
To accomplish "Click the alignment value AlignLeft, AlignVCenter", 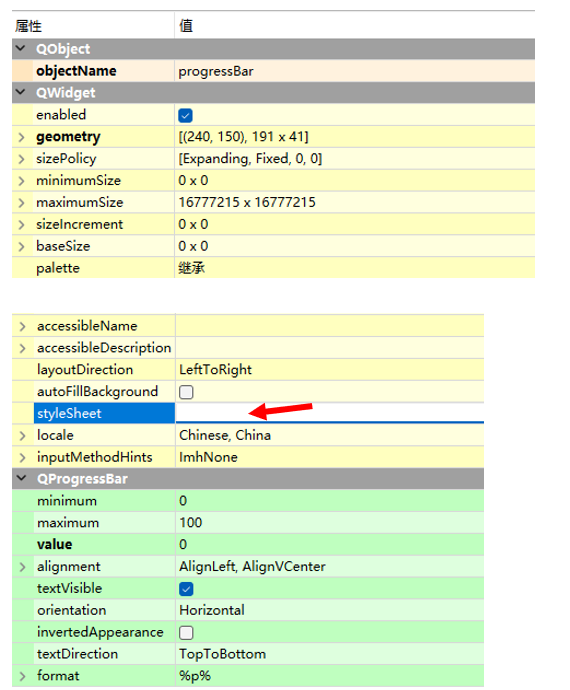I will click(252, 566).
